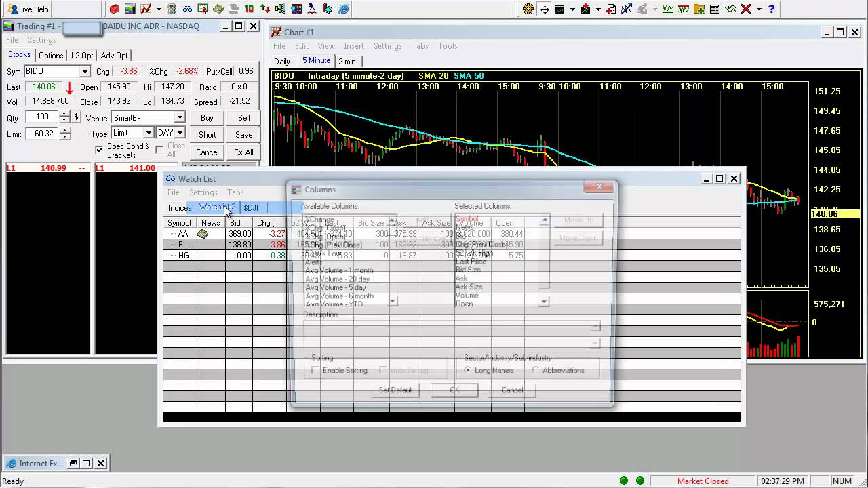Click the Short button
This screenshot has width=868, height=488.
(x=208, y=134)
